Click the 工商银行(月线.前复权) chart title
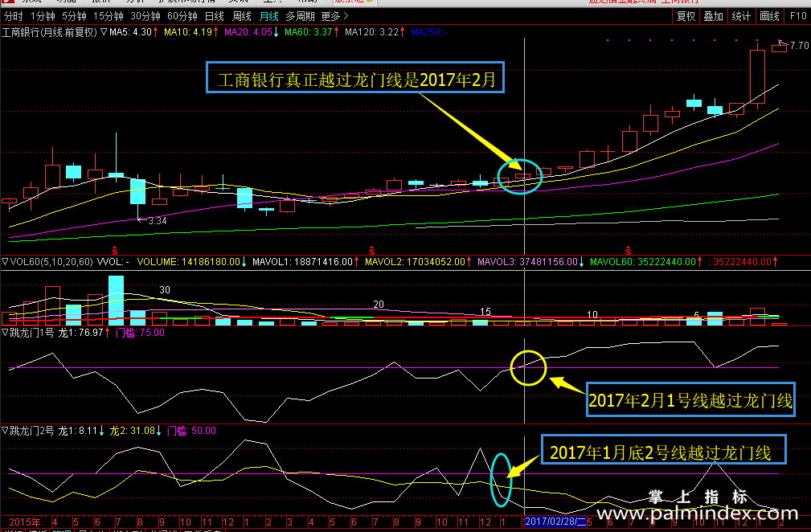This screenshot has height=532, width=811. [x=50, y=32]
